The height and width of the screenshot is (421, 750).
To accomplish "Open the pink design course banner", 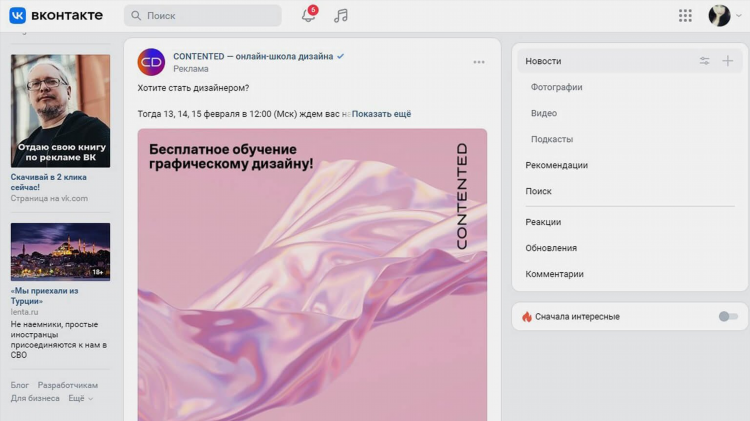I will [x=312, y=275].
